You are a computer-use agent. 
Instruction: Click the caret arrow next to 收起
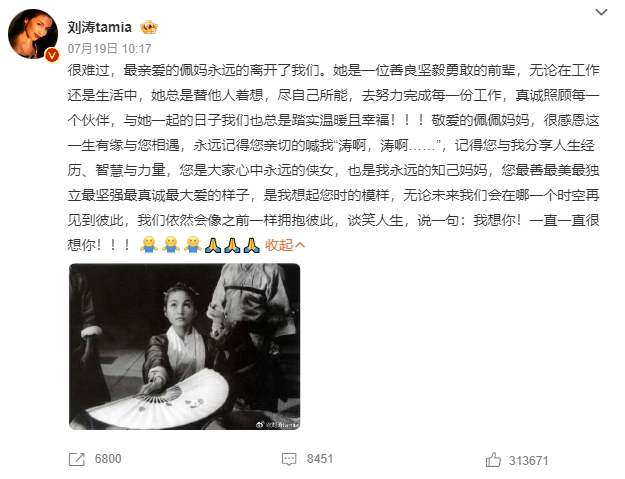click(x=300, y=245)
